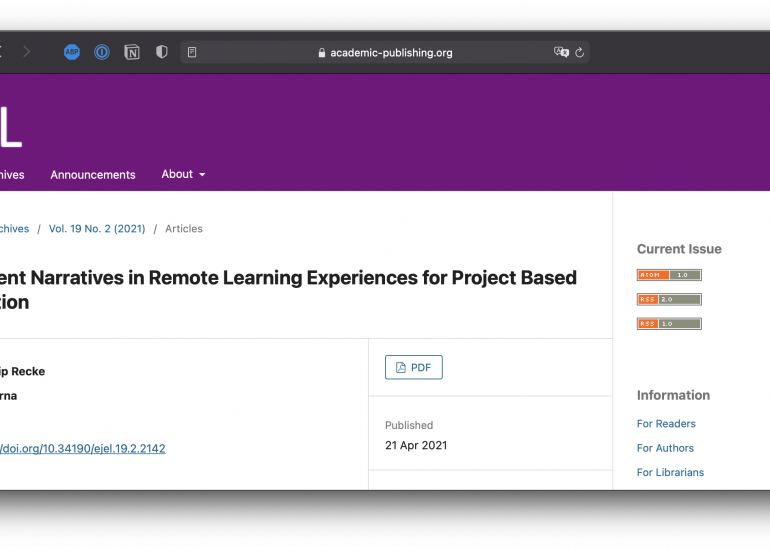Click the AdBlock Plus extension icon
770x550 pixels.
click(72, 52)
